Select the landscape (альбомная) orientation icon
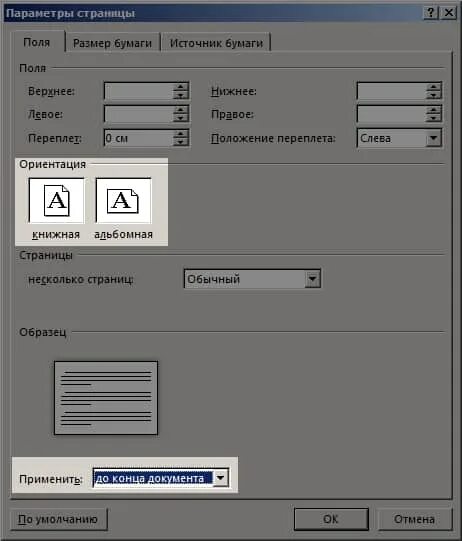Screen dimensions: 462x541 (123, 200)
